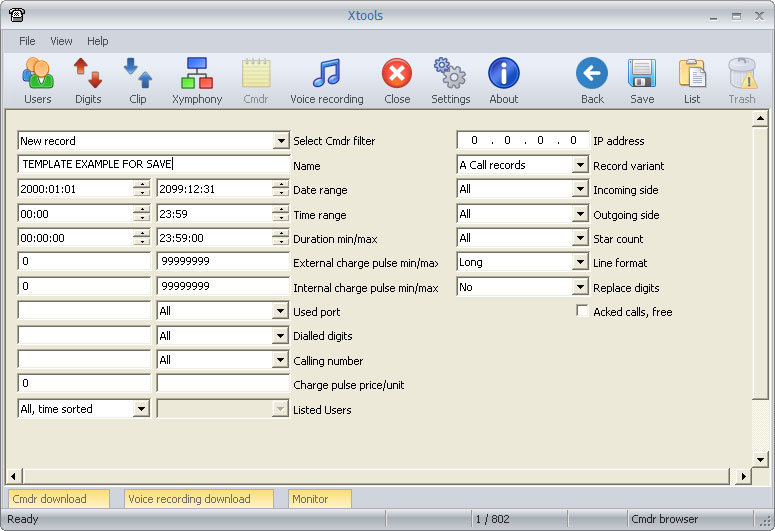Click the Name text input field
The width and height of the screenshot is (775, 531).
coord(153,165)
